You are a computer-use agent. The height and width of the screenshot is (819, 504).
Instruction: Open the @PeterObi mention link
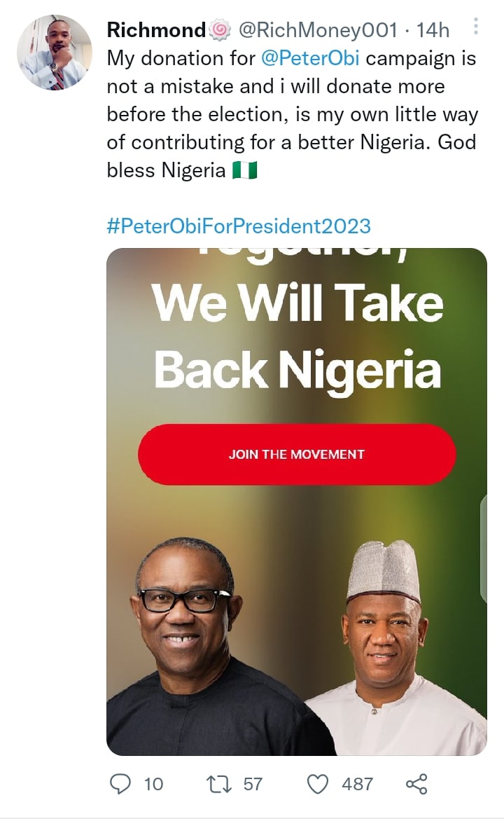tap(310, 58)
